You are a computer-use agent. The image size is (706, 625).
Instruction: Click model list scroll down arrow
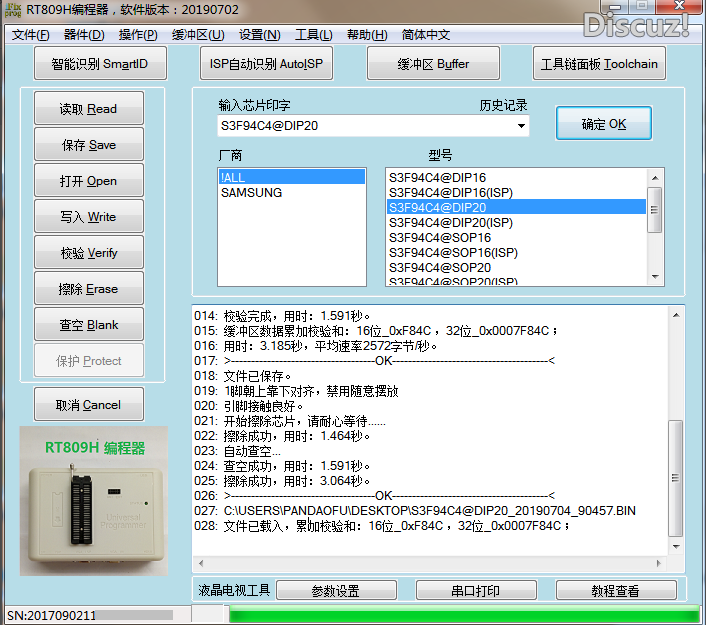tap(655, 276)
